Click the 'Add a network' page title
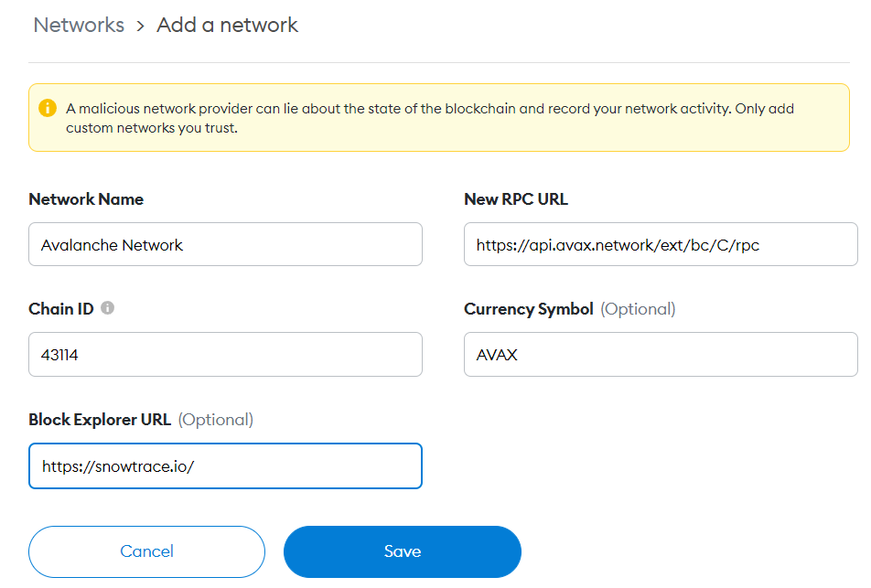The image size is (871, 588). [x=227, y=26]
